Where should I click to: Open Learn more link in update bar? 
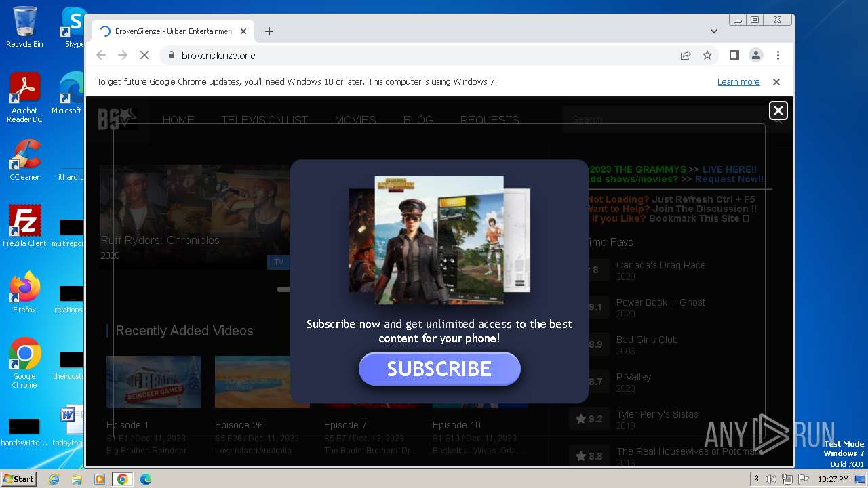click(x=738, y=81)
